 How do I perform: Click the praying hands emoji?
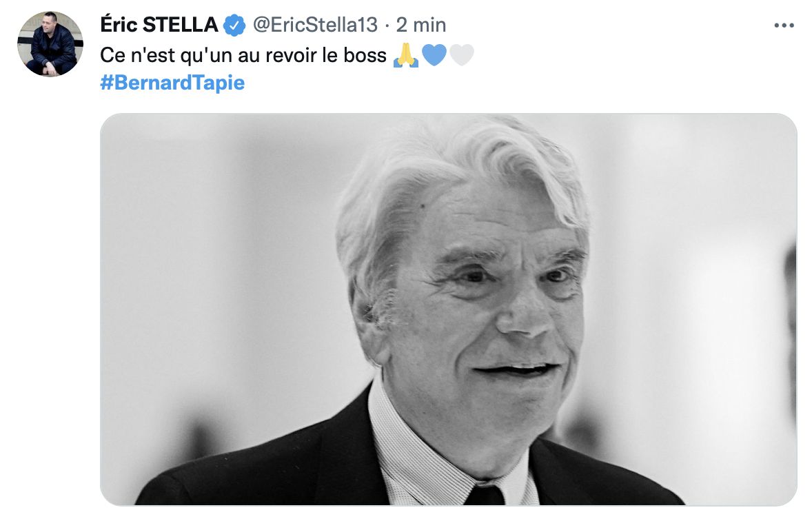coord(405,56)
